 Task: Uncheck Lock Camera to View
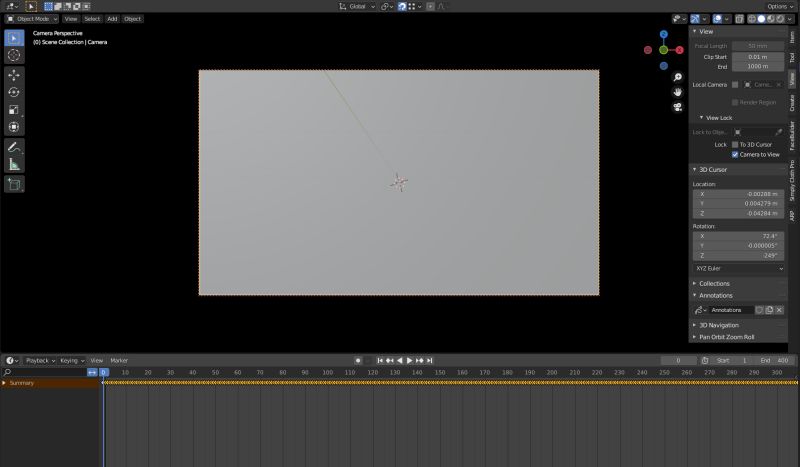pyautogui.click(x=735, y=154)
